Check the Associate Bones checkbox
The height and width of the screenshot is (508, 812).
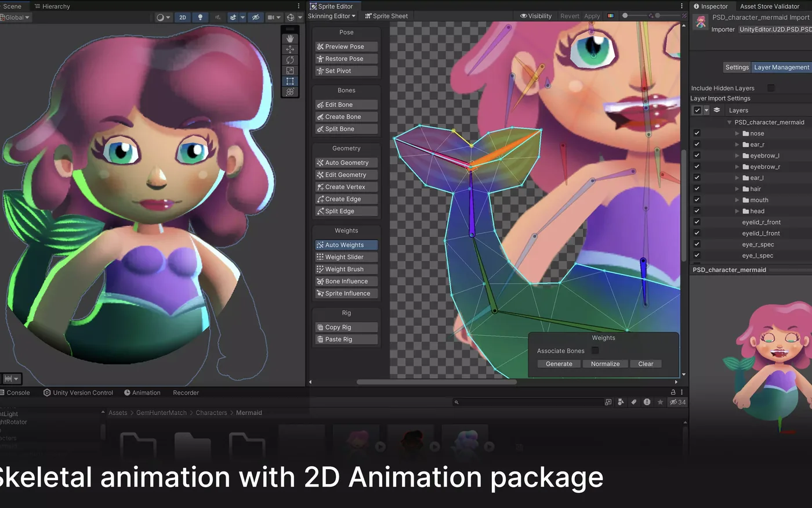[595, 351]
